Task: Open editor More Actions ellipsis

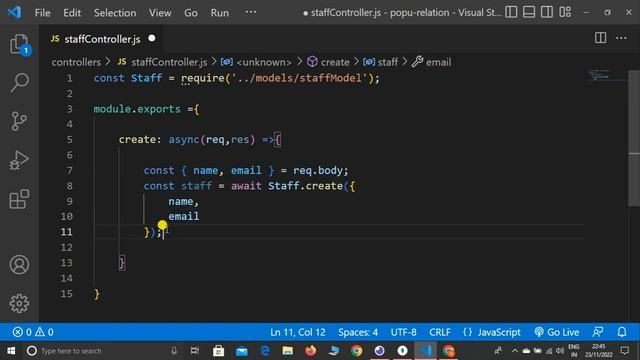Action: point(621,38)
